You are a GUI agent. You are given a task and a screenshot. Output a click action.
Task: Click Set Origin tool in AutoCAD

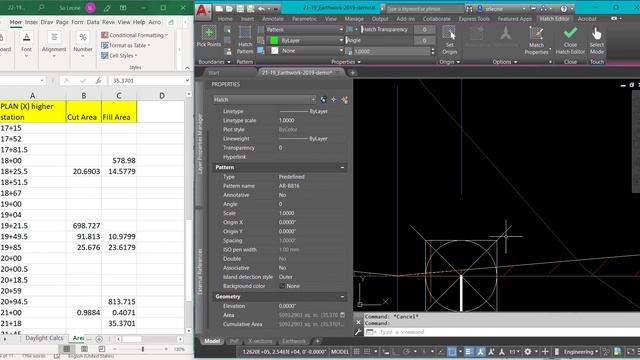[x=449, y=40]
